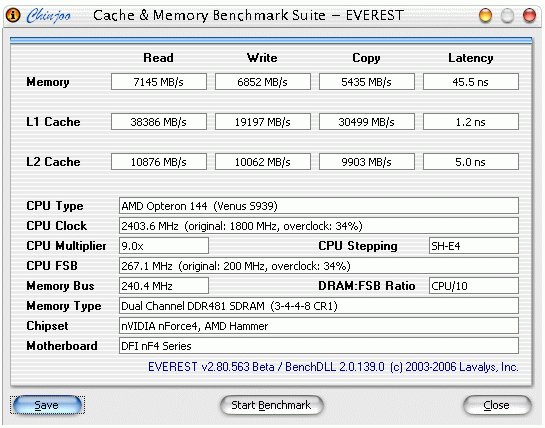
Task: Select Memory Write value 6852 MB/s
Action: pos(263,82)
